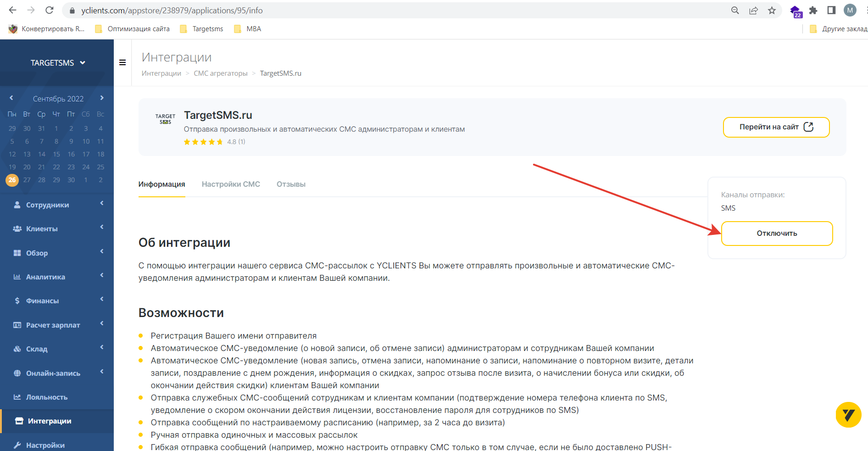
Task: Open the browser side panel icon
Action: pos(831,10)
